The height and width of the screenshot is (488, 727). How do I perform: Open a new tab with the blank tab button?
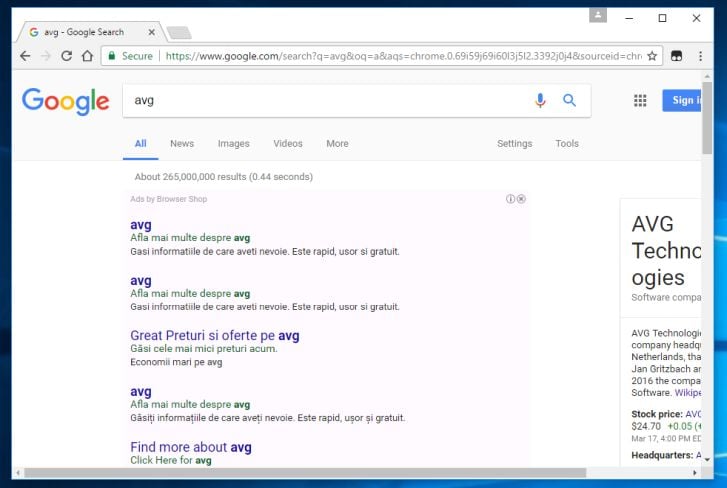tap(179, 32)
